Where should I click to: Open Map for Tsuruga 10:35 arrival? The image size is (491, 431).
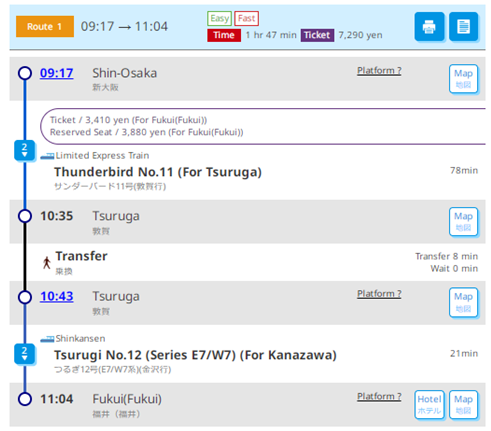point(463,222)
